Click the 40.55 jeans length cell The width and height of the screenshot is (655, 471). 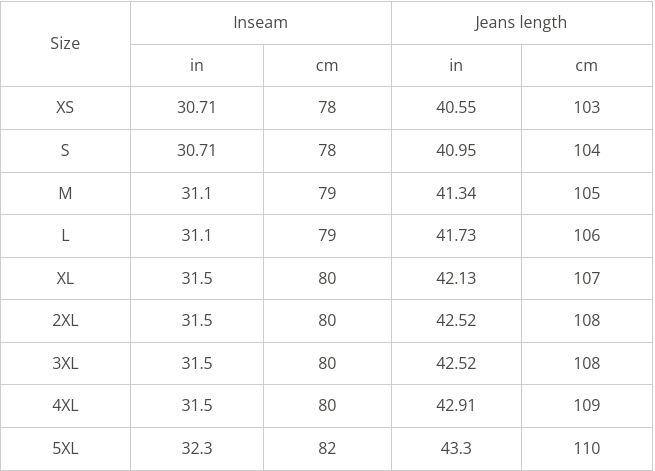click(456, 107)
